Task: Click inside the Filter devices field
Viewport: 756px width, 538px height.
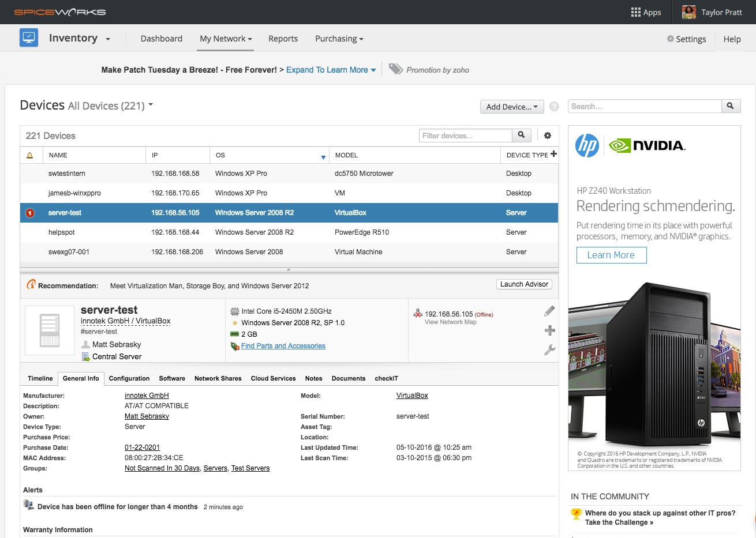Action: (465, 135)
